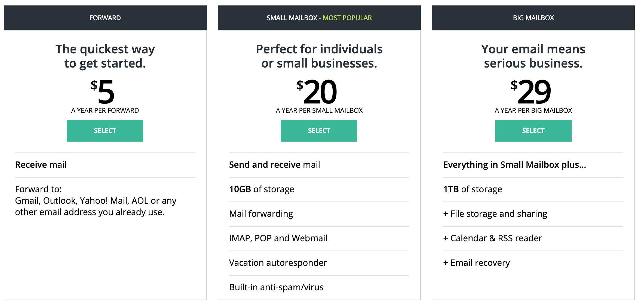Click the 'Mail forwarding' feature row
This screenshot has height=305, width=644.
click(319, 214)
